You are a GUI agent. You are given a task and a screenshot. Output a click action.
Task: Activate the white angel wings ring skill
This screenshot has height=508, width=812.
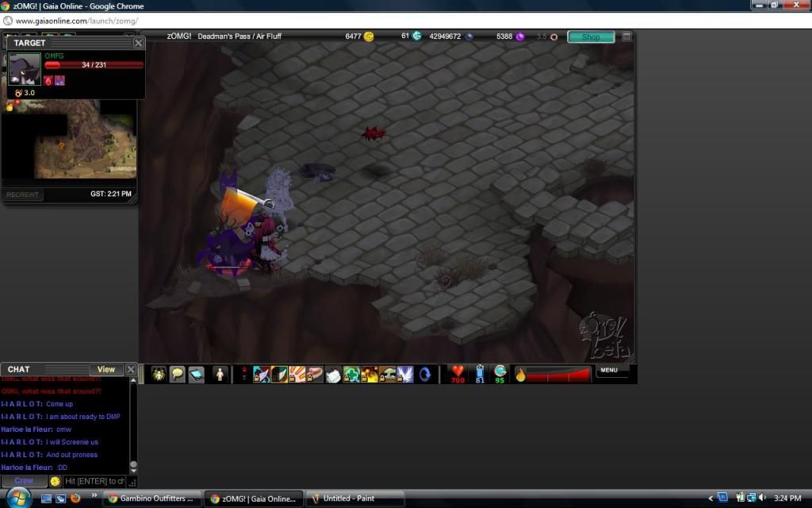tap(405, 375)
